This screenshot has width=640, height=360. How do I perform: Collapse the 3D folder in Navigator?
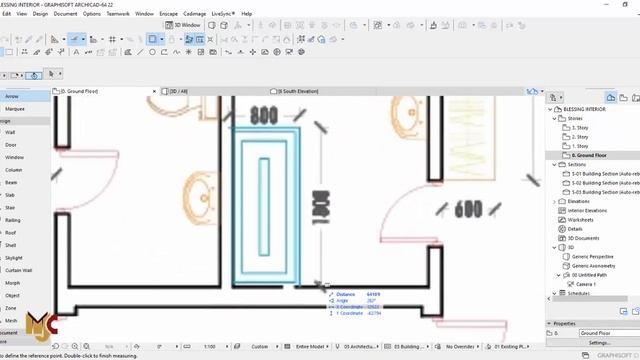[554, 247]
